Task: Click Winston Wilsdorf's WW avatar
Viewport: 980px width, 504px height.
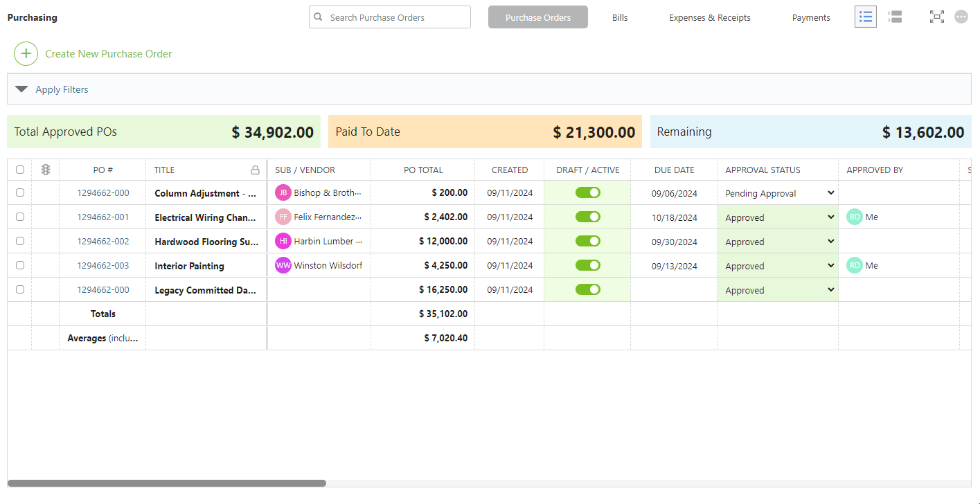Action: tap(283, 265)
